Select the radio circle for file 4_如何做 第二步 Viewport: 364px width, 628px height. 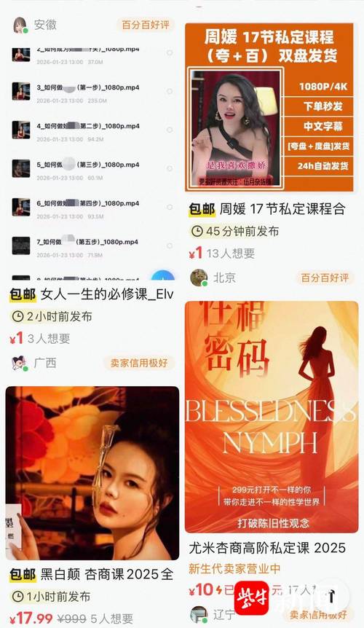(x=170, y=130)
